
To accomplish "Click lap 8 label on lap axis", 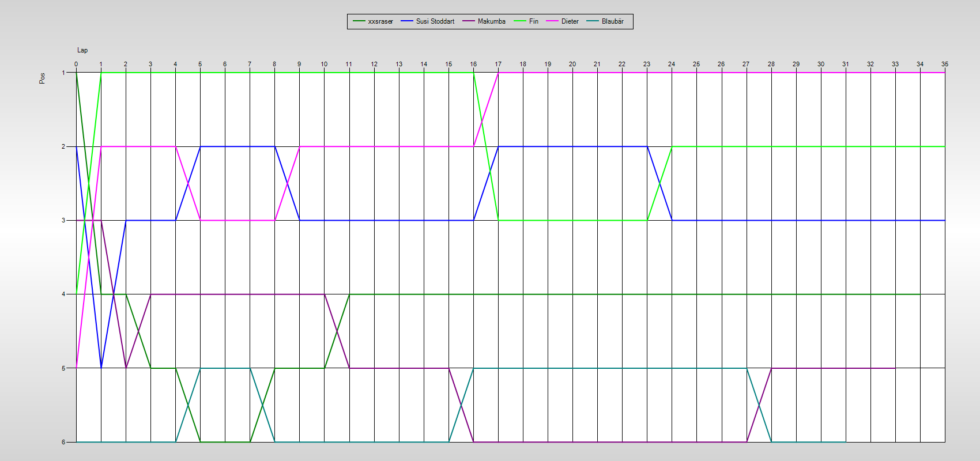I will click(x=274, y=64).
